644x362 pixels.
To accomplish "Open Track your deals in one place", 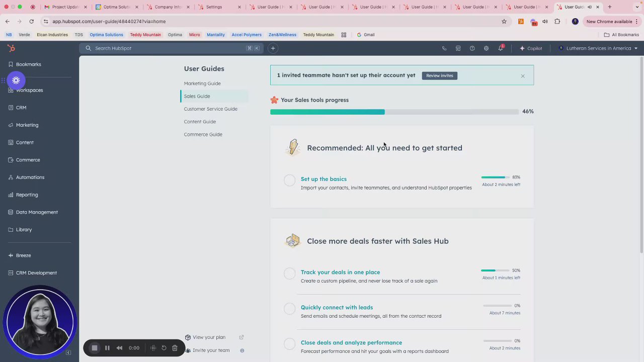I will pos(340,272).
